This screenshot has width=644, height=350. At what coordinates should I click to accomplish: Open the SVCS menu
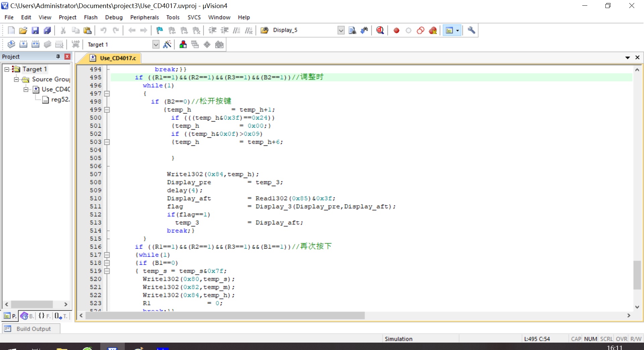pos(194,17)
